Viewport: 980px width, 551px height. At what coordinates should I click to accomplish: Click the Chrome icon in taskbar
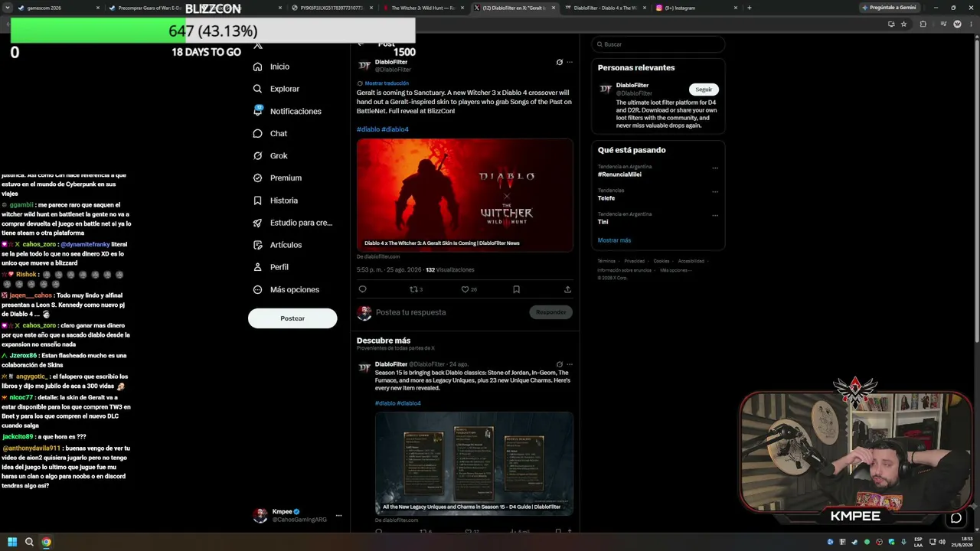[x=46, y=542]
